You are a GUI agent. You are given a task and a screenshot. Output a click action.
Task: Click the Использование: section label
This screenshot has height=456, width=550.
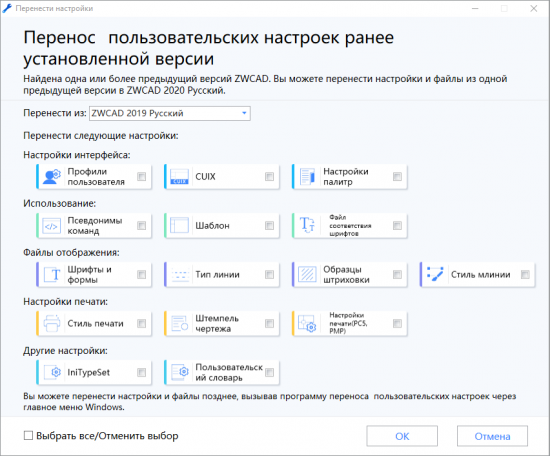point(60,203)
